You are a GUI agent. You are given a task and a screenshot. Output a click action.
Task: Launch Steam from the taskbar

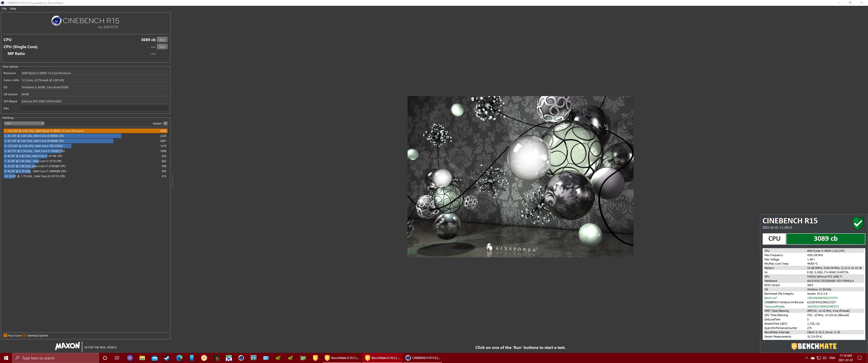click(167, 358)
